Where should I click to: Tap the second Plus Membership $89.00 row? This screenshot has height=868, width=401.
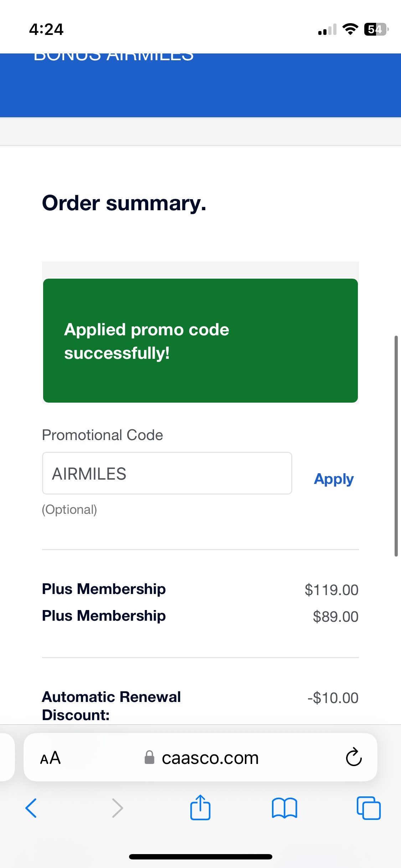point(200,616)
